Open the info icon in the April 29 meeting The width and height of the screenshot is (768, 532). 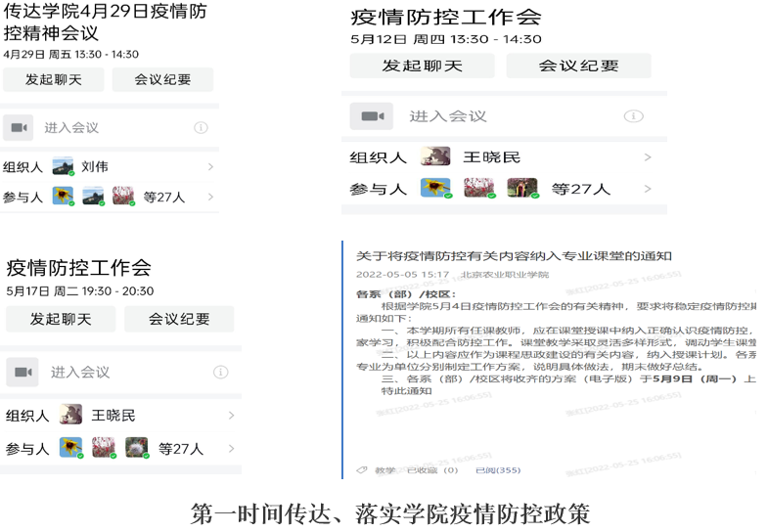(x=201, y=127)
